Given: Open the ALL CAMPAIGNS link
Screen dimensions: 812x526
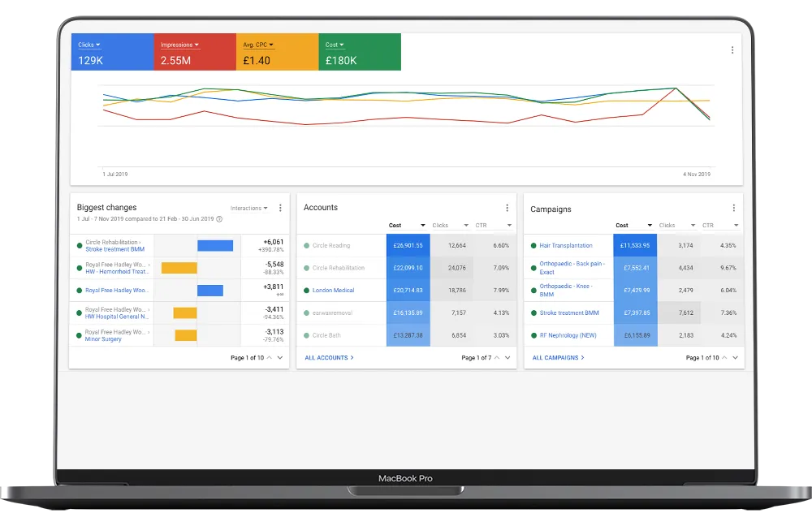Looking at the screenshot, I should (558, 357).
